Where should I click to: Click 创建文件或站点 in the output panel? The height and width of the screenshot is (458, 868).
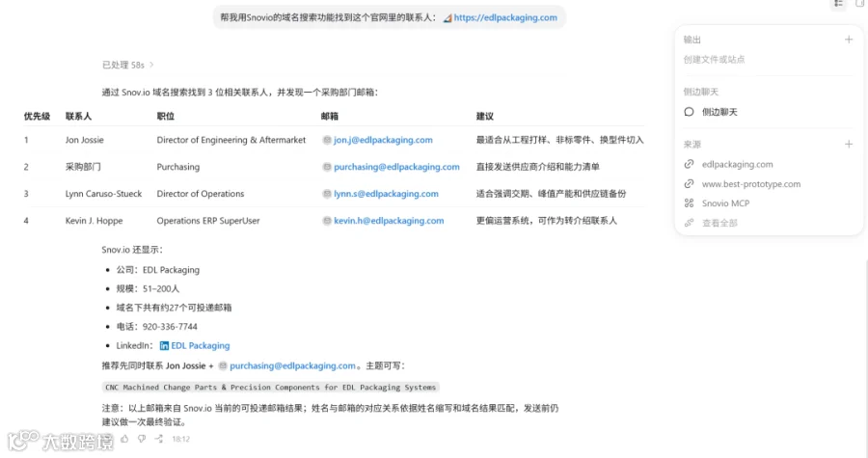[x=714, y=59]
